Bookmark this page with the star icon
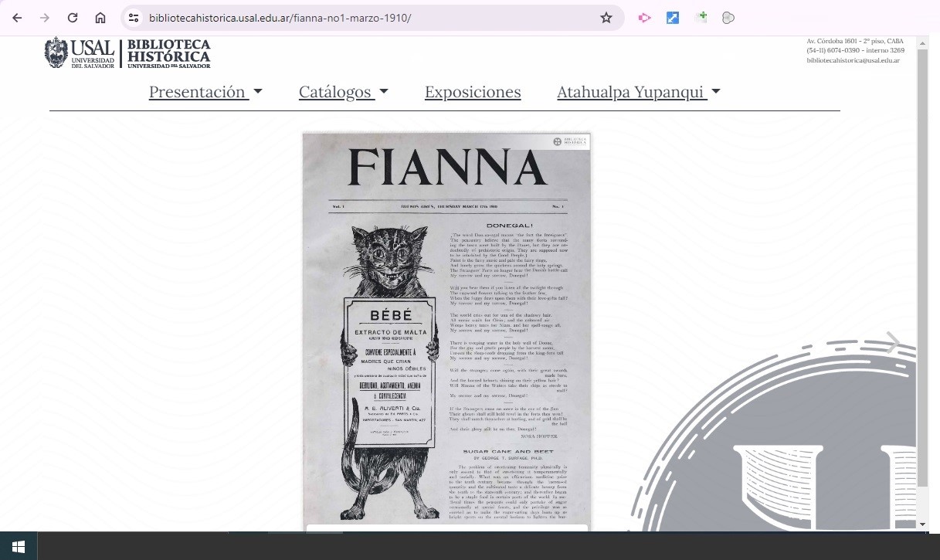 606,18
